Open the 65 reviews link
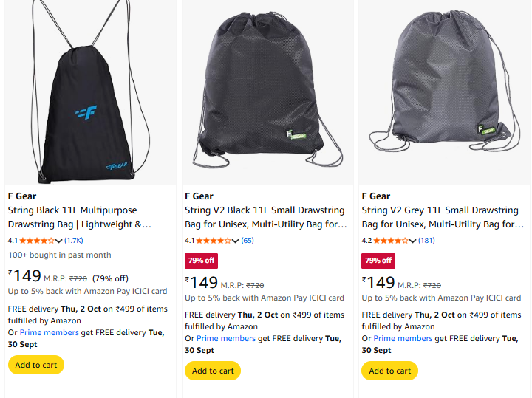The height and width of the screenshot is (398, 532). (248, 241)
